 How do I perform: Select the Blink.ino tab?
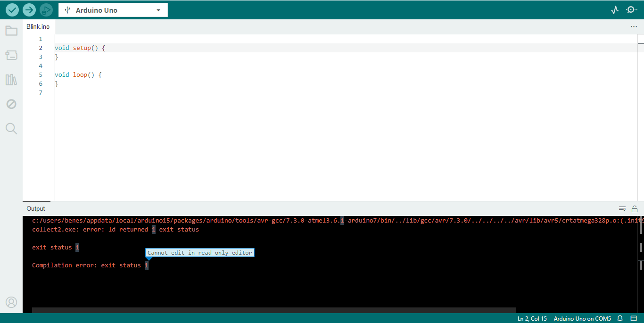38,27
